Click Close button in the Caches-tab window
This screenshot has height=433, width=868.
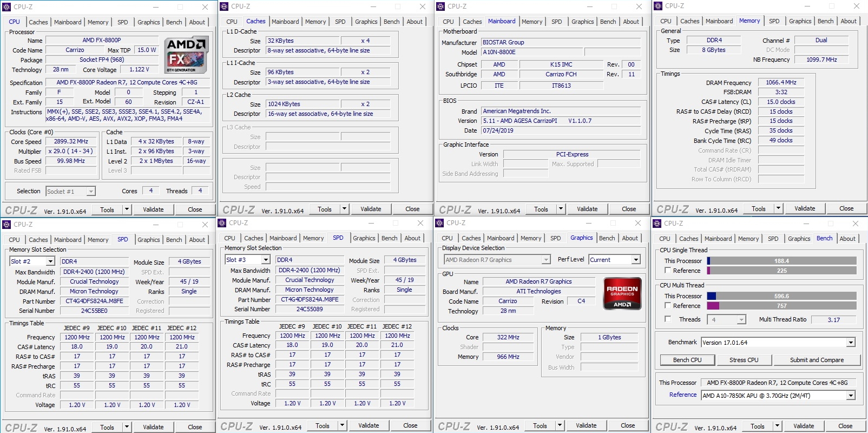click(x=412, y=209)
